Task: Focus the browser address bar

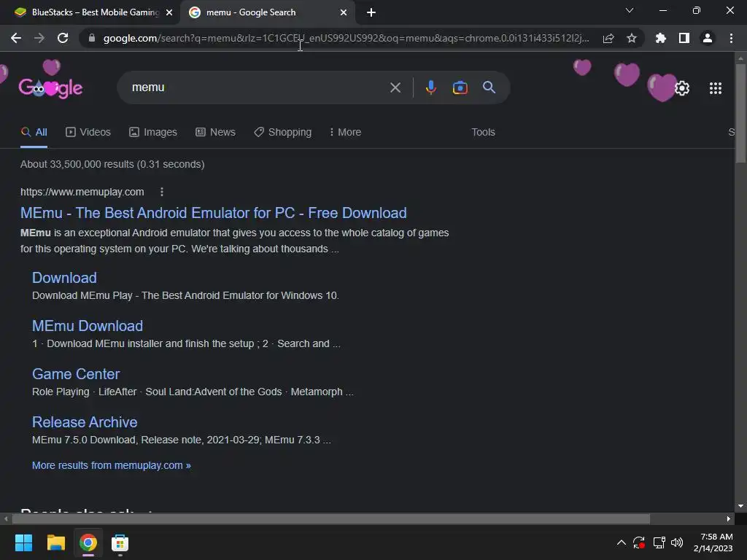Action: (x=346, y=38)
